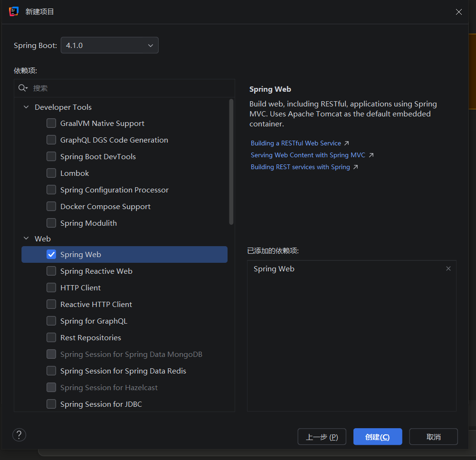Click the dependency search input field
The height and width of the screenshot is (460, 476).
(x=124, y=88)
